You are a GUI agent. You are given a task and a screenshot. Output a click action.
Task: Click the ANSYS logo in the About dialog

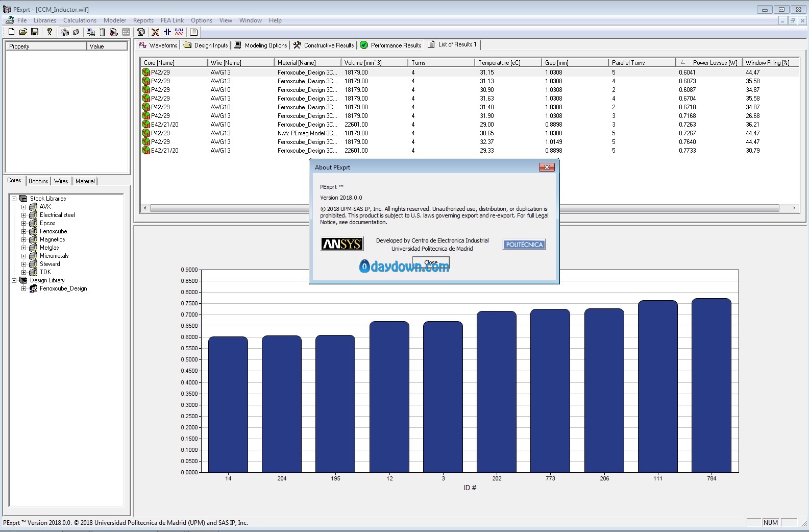click(x=342, y=244)
